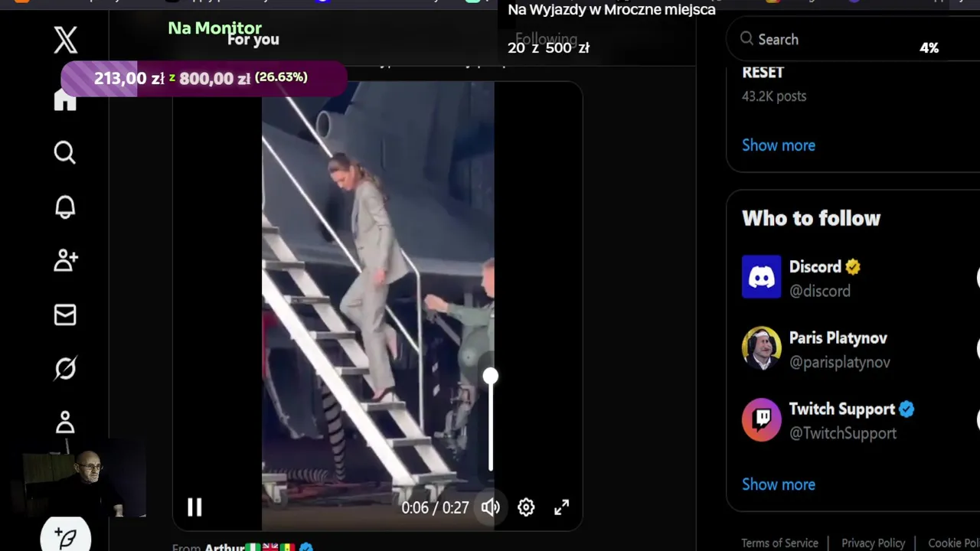Expand Who to follow Show more
This screenshot has width=980, height=551.
[x=779, y=484]
